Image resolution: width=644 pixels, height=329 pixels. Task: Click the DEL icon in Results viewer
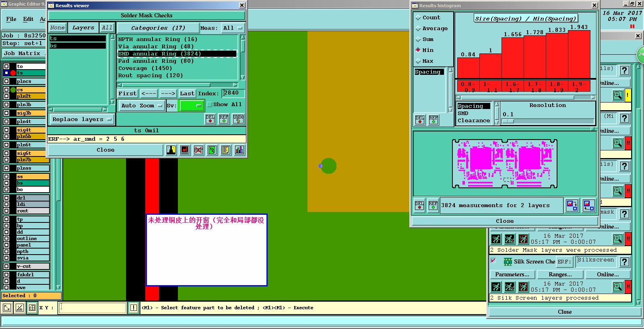210,119
